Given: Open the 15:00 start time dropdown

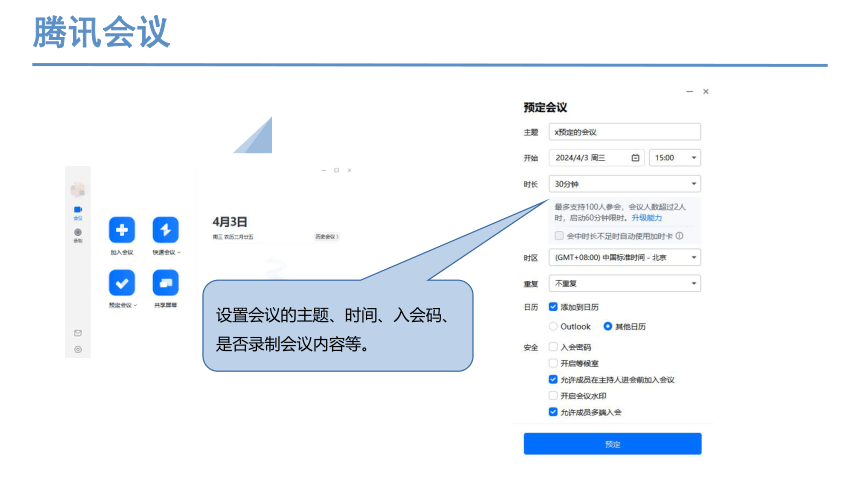Looking at the screenshot, I should pyautogui.click(x=675, y=158).
